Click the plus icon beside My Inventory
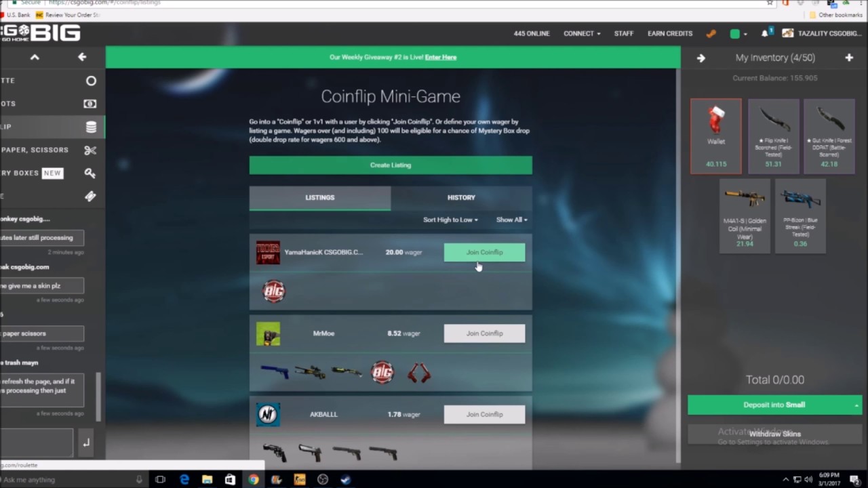 point(849,58)
